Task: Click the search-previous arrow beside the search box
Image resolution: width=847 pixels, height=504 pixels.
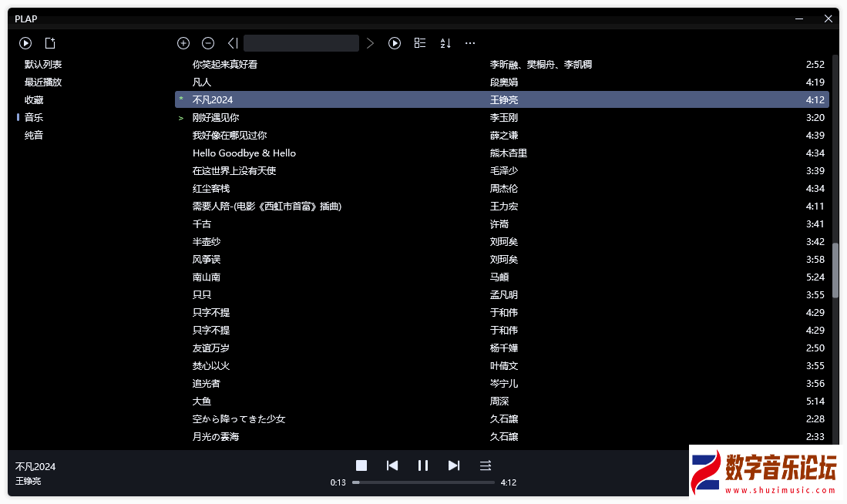Action: click(233, 43)
